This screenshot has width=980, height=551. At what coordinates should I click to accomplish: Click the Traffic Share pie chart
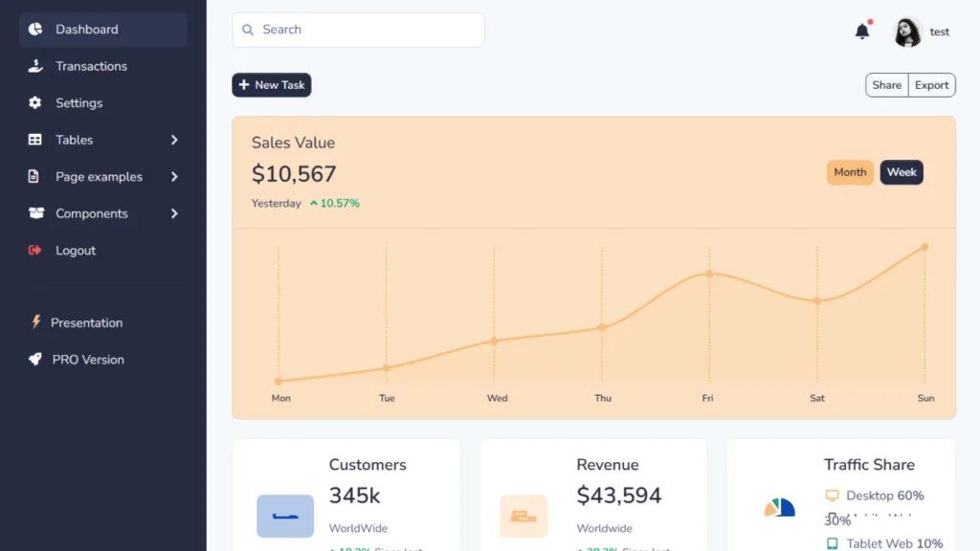(x=780, y=509)
